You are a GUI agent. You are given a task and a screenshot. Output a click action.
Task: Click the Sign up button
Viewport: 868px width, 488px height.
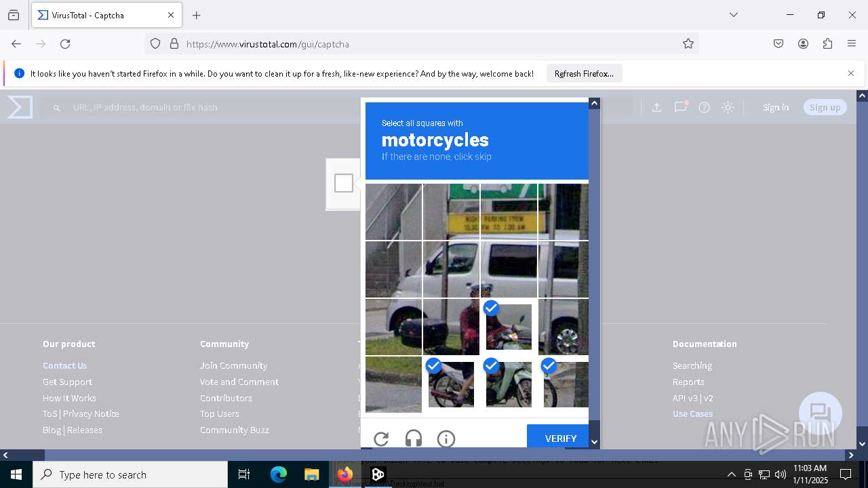tap(825, 107)
